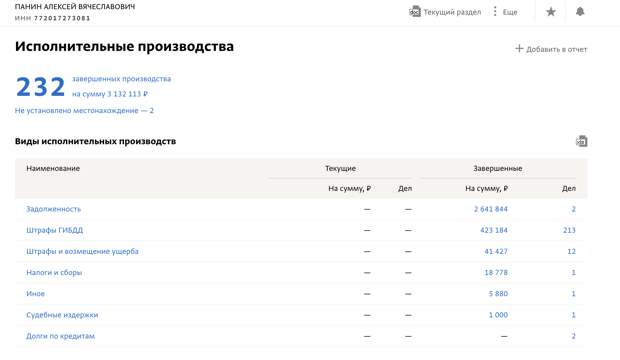Click На сумму, ₽ header under Текущие
This screenshot has height=360, width=620.
click(x=350, y=188)
